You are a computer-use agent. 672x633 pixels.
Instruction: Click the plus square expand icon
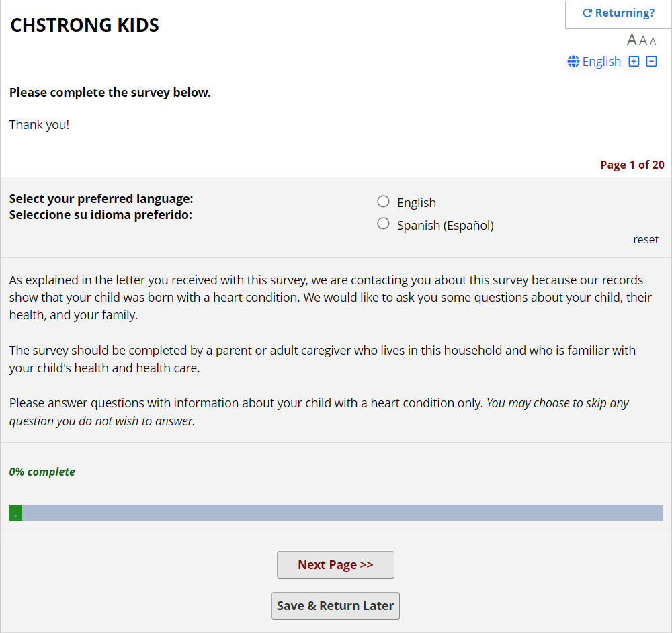[x=634, y=62]
